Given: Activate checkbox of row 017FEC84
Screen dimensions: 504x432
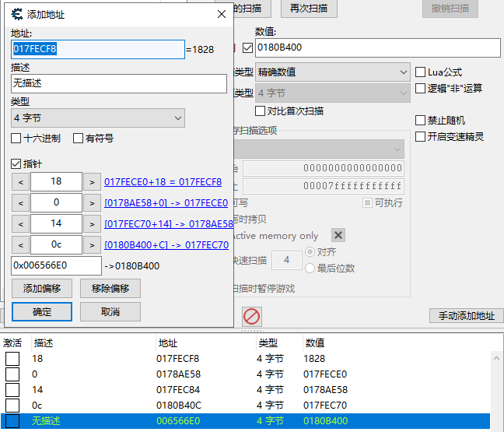Looking at the screenshot, I should (x=12, y=389).
